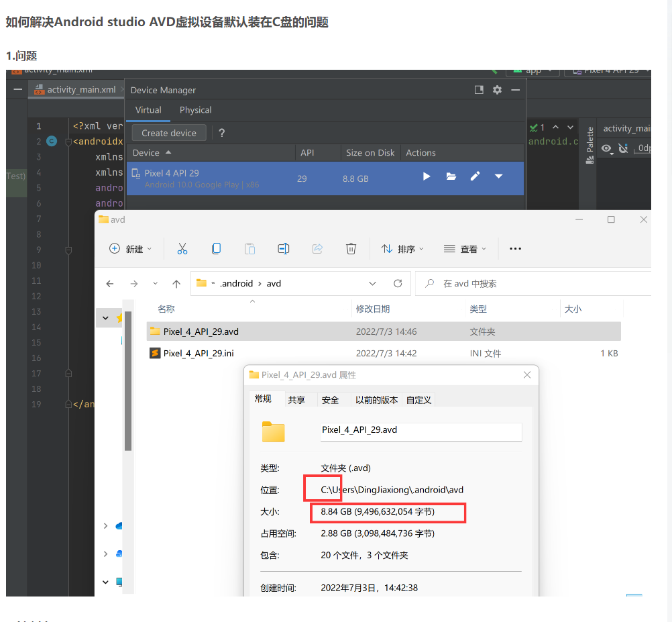The image size is (672, 622).
Task: Open the Sharing tab in properties dialog
Action: coord(296,400)
